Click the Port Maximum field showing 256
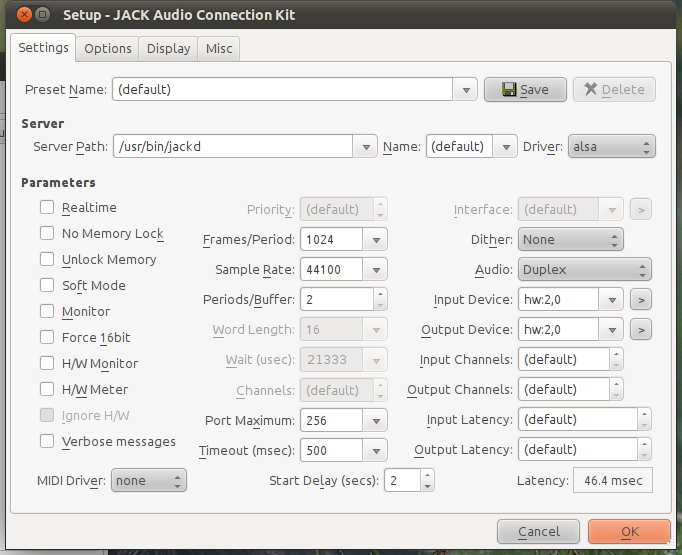Screen dimensions: 682x555 331,421
